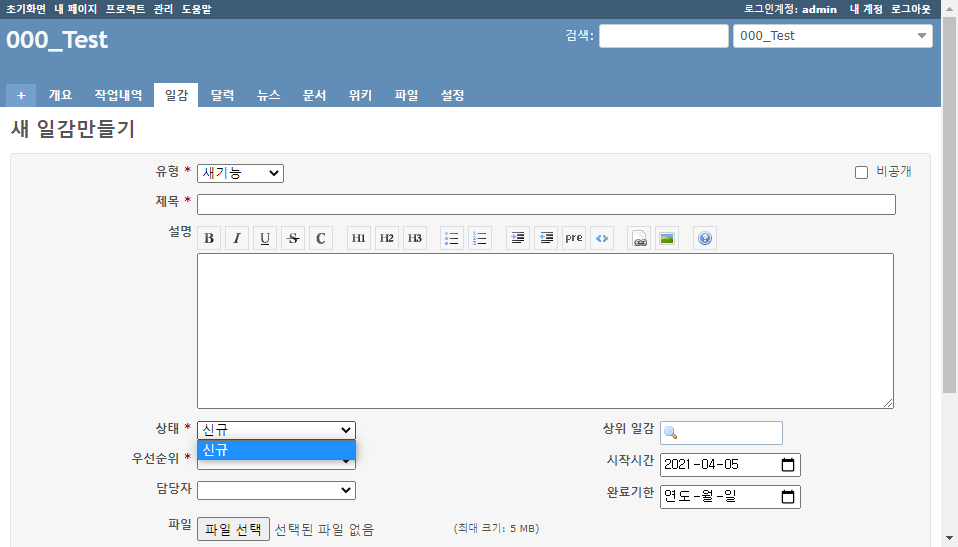Focus the 검색 search box

[x=664, y=36]
